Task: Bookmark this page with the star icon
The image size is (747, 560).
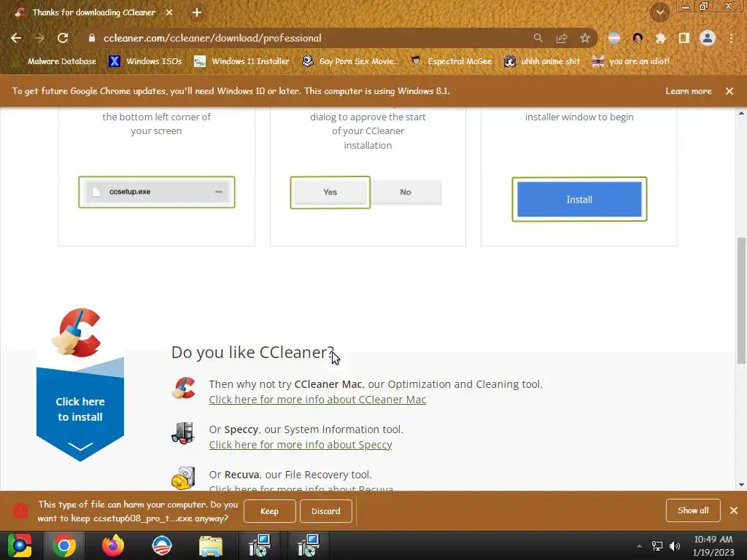Action: tap(585, 38)
